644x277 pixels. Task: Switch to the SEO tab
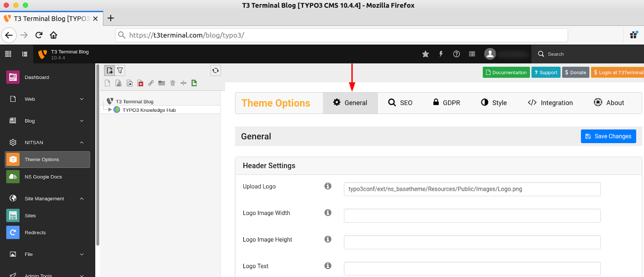coord(400,103)
